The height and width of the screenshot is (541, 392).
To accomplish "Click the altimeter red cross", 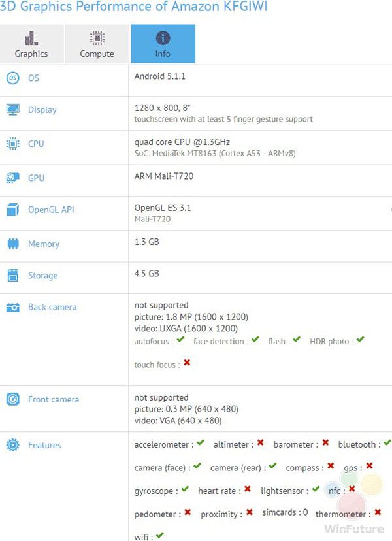I will tap(261, 442).
